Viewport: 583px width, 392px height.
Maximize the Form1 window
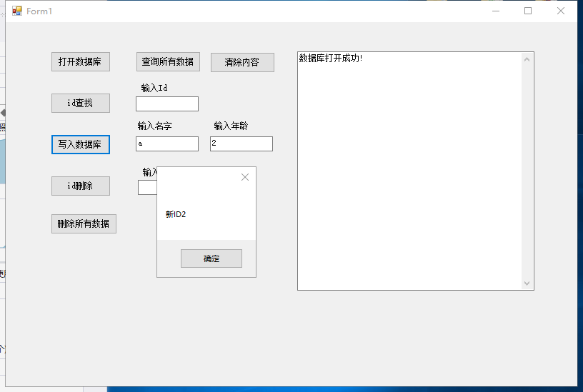coord(528,11)
